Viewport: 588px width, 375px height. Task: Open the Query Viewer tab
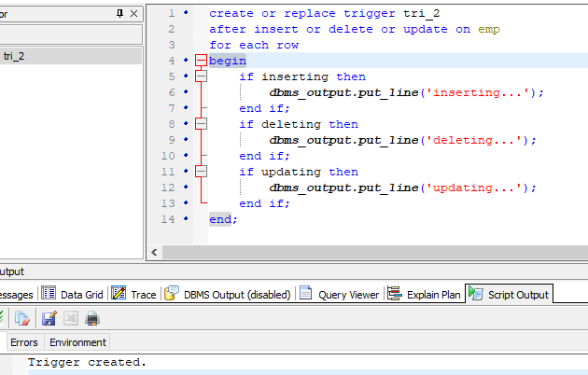pos(340,294)
